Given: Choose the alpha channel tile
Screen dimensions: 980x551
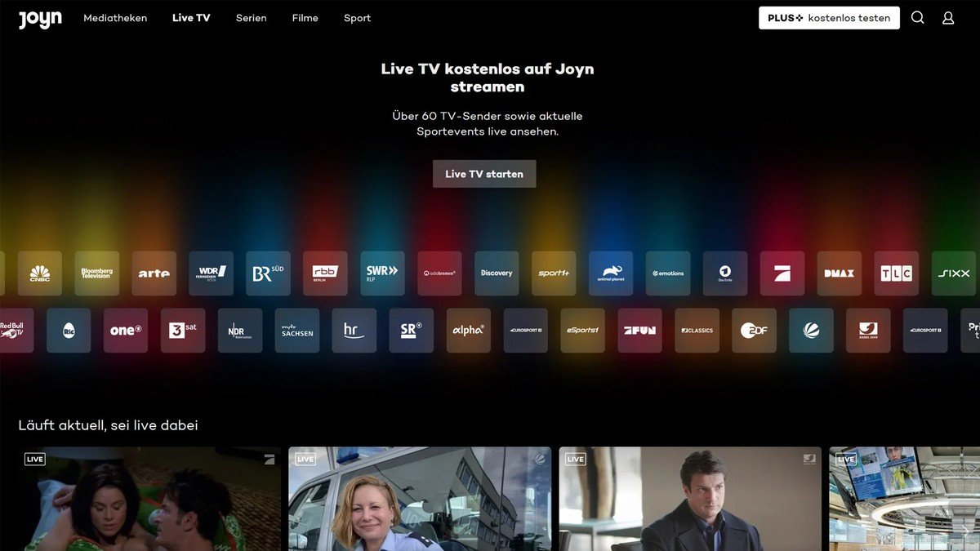Looking at the screenshot, I should (x=469, y=331).
